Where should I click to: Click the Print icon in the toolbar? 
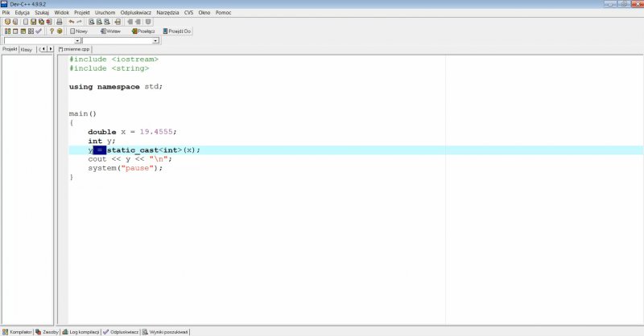tap(59, 22)
